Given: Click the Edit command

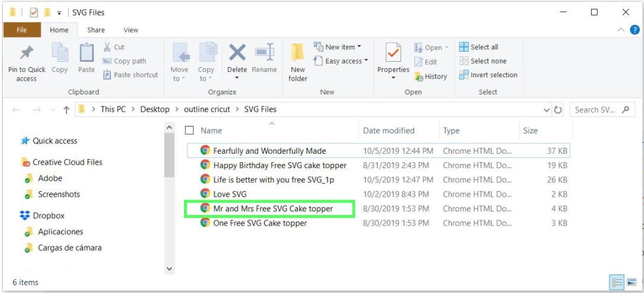Looking at the screenshot, I should tap(426, 62).
